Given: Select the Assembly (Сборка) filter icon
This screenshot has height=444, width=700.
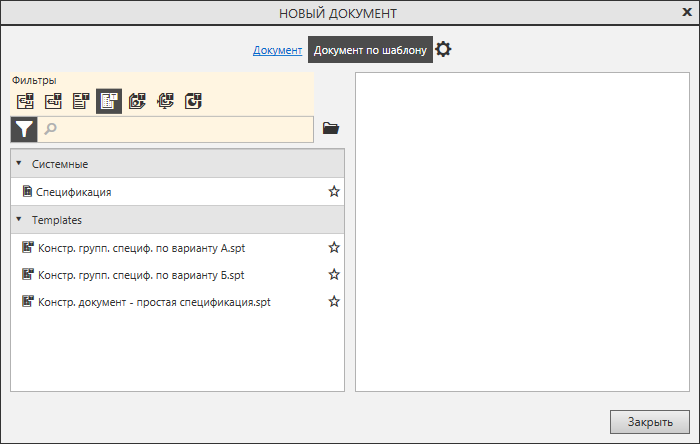Looking at the screenshot, I should (137, 100).
